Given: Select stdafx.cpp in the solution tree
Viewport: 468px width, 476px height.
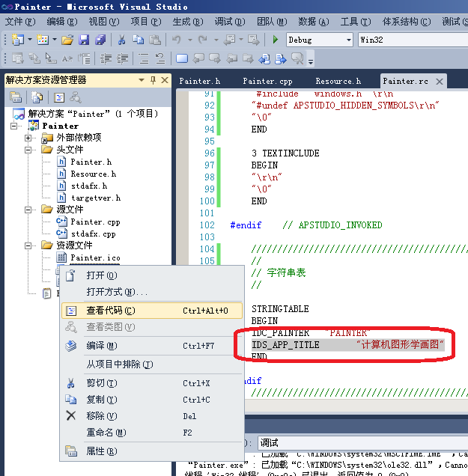Looking at the screenshot, I should (94, 234).
